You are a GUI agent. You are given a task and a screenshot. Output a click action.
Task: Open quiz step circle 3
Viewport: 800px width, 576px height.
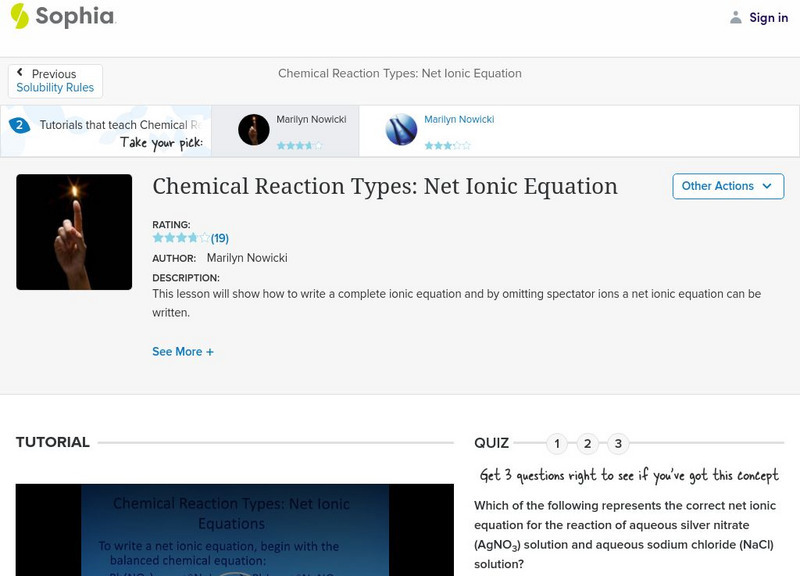619,441
